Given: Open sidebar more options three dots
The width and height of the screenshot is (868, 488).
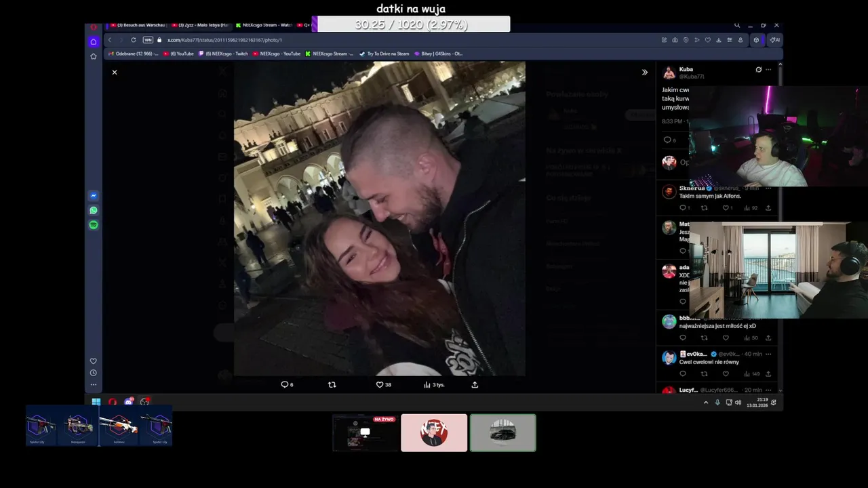Looking at the screenshot, I should [94, 384].
